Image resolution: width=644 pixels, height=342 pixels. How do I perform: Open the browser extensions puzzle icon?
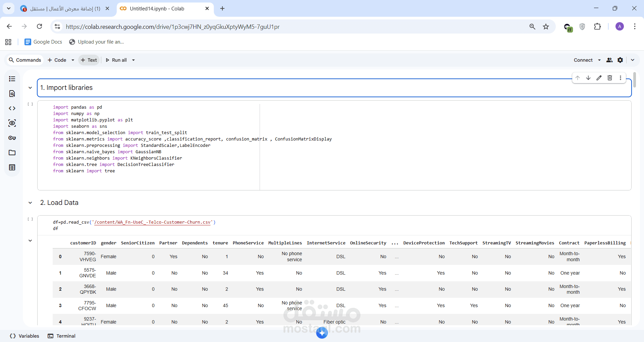coord(597,26)
